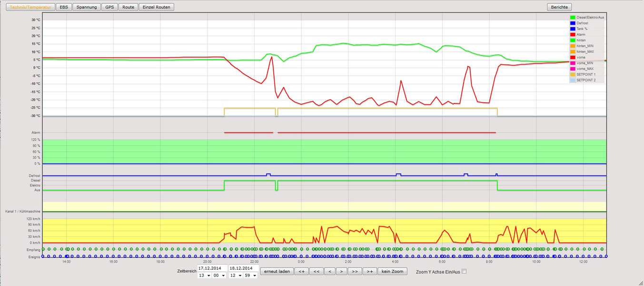This screenshot has height=286, width=644.
Task: Click the start date field 17.12.2014
Action: tap(212, 268)
